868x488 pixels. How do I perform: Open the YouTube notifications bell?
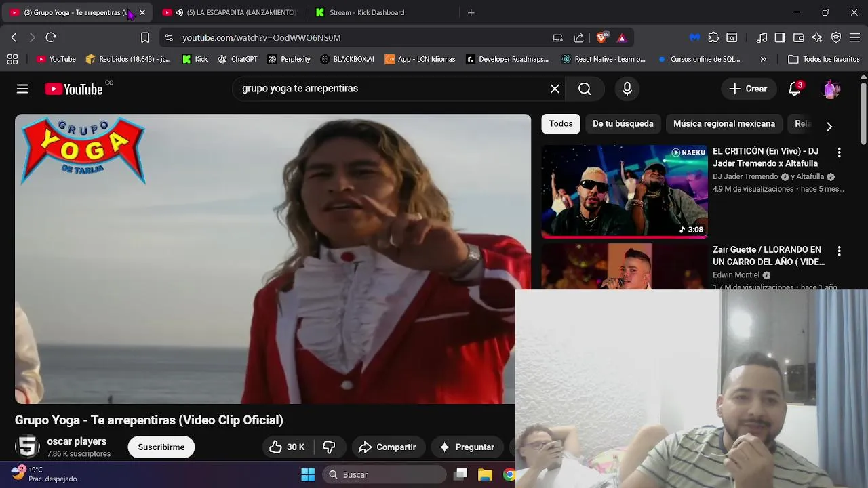tap(795, 89)
